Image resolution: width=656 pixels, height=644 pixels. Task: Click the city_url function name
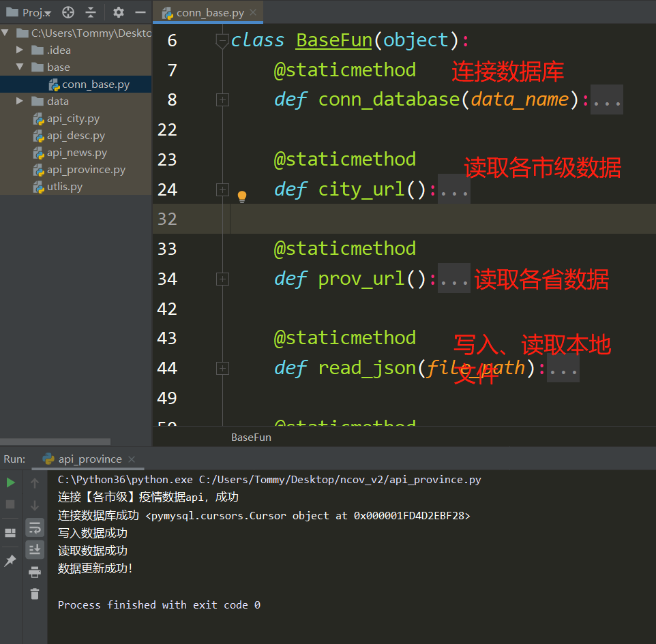[x=361, y=189]
